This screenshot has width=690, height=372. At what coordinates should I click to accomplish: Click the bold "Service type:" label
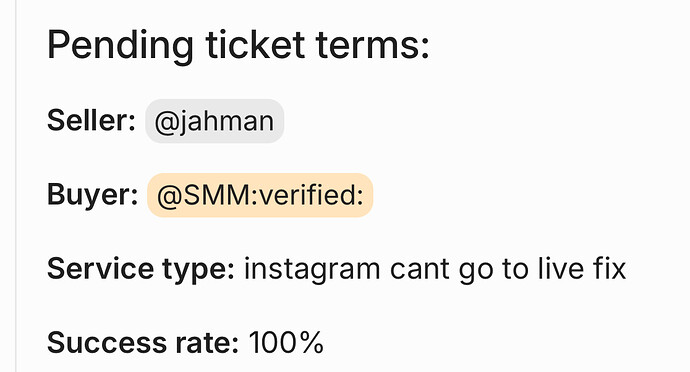[x=141, y=269]
